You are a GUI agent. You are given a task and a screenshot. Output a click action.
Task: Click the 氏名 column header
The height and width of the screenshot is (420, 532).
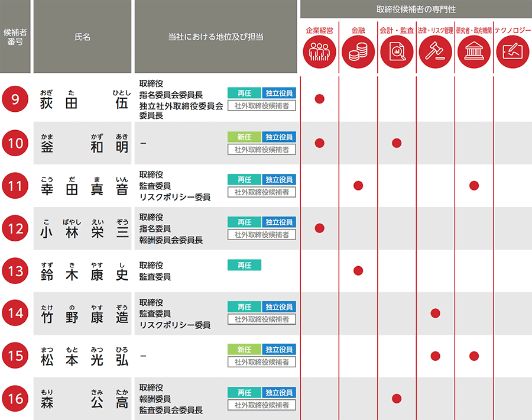(82, 36)
